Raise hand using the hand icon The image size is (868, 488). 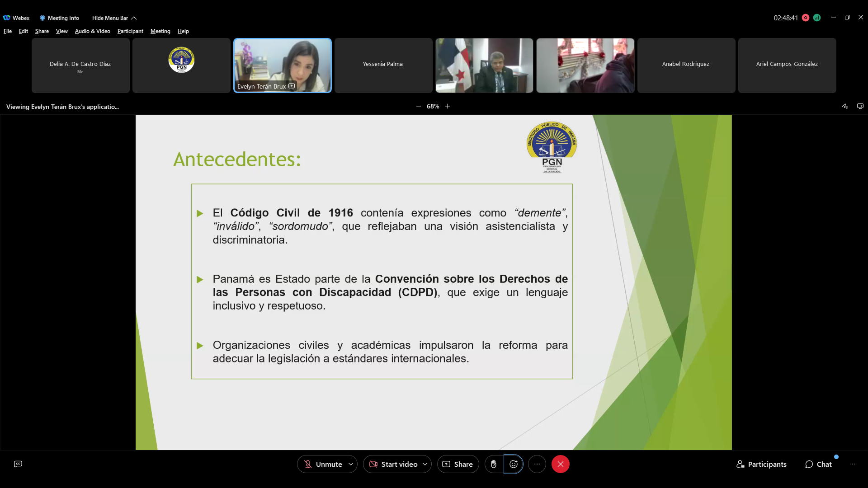[x=494, y=464]
